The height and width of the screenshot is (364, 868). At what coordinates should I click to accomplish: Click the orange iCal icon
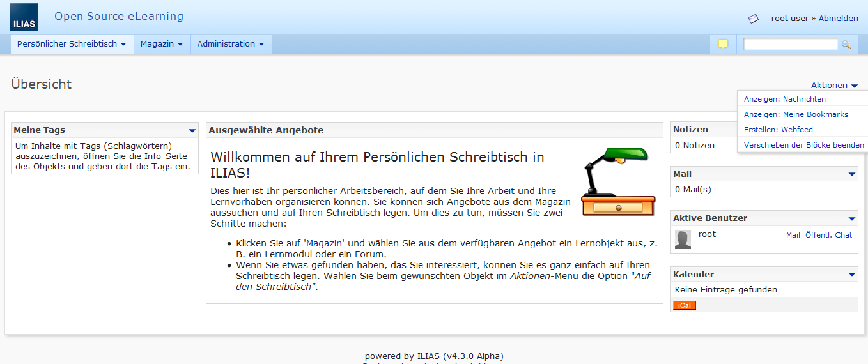pos(684,305)
